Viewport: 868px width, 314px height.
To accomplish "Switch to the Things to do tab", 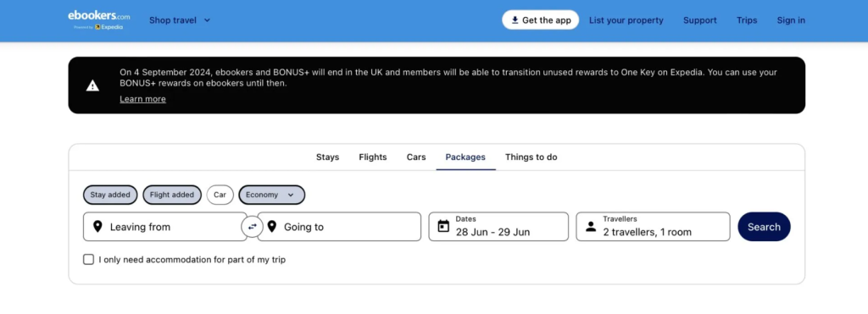I will click(x=531, y=157).
